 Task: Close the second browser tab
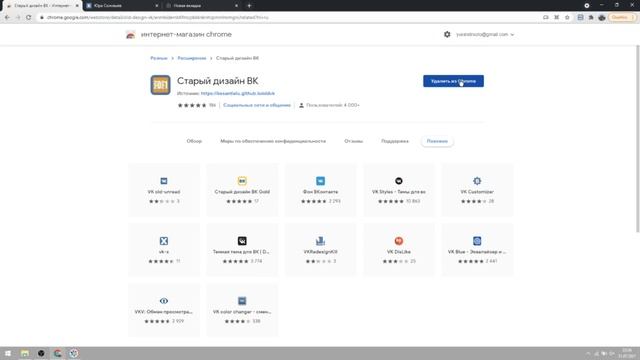point(157,6)
